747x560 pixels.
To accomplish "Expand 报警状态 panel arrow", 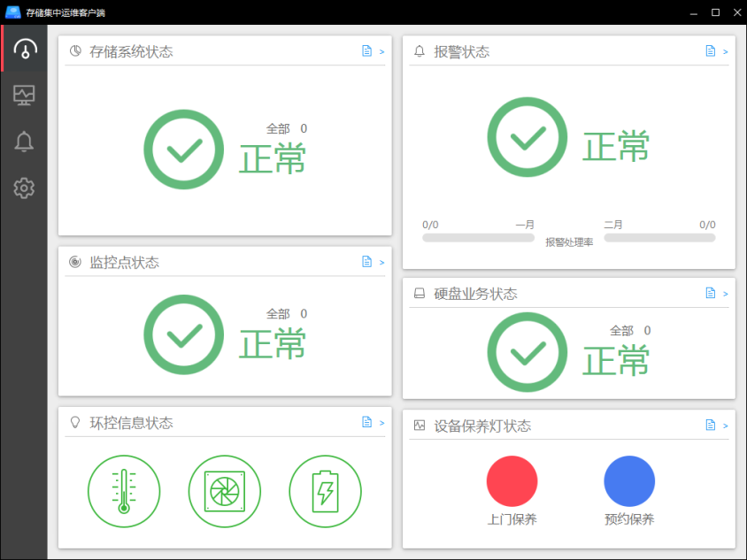I will coord(725,51).
